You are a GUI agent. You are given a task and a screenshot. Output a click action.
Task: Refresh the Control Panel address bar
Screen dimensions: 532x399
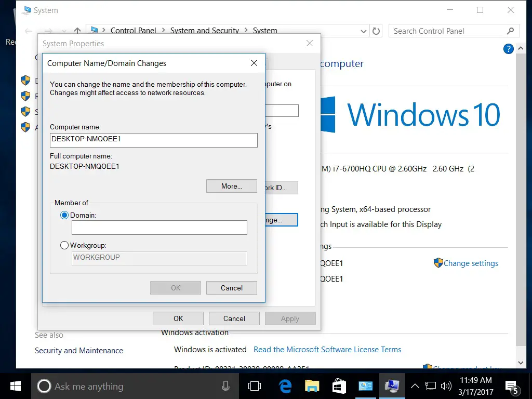click(x=376, y=31)
